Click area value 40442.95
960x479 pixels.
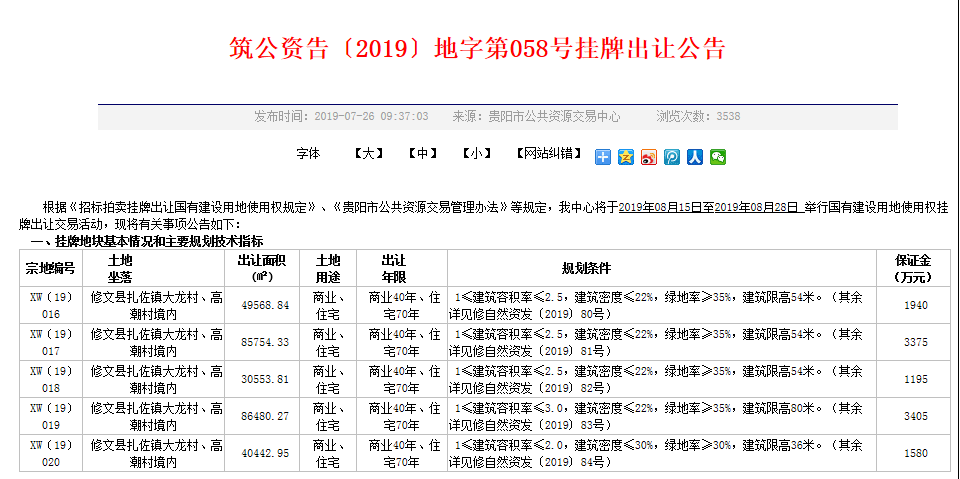tap(265, 453)
